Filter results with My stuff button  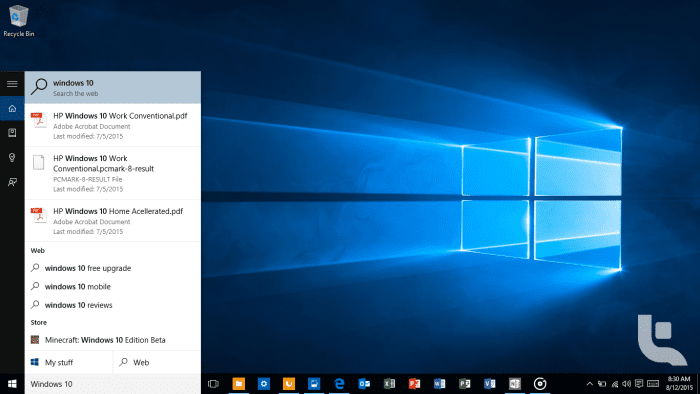[68, 362]
